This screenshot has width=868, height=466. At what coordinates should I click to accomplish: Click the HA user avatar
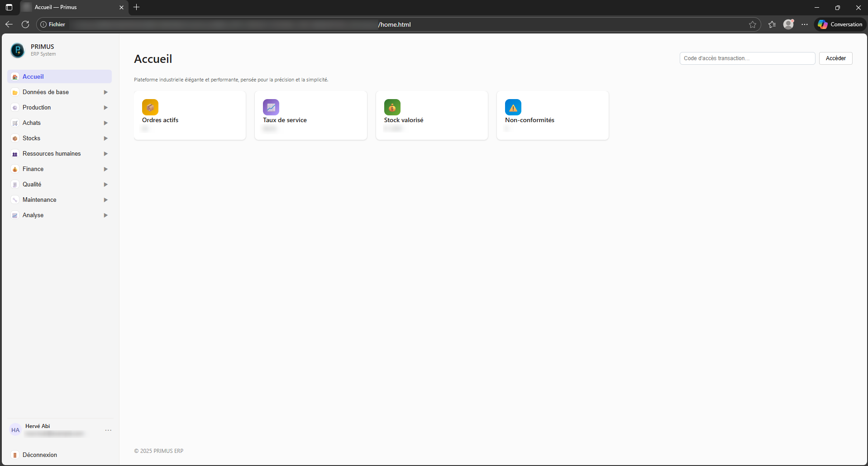click(x=15, y=430)
